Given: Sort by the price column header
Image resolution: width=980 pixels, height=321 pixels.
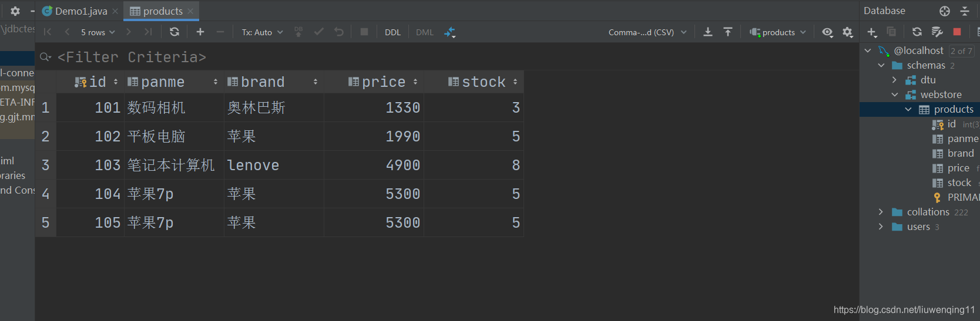Looking at the screenshot, I should click(x=383, y=82).
